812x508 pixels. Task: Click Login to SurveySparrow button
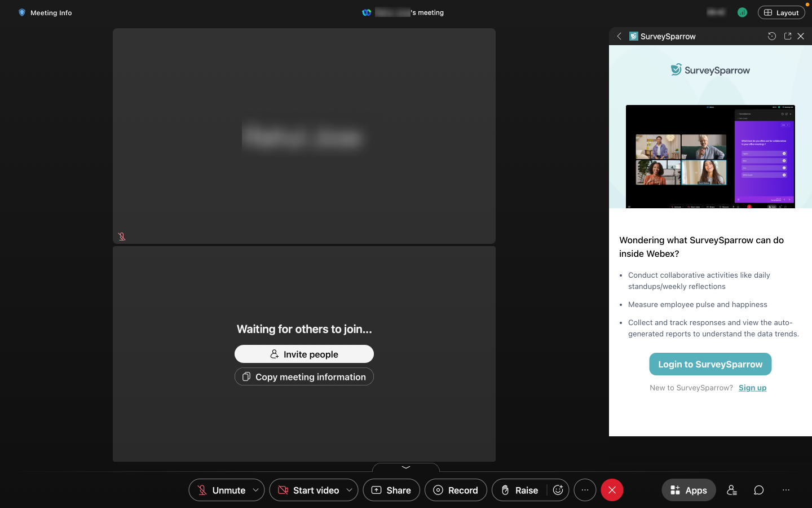click(x=710, y=364)
